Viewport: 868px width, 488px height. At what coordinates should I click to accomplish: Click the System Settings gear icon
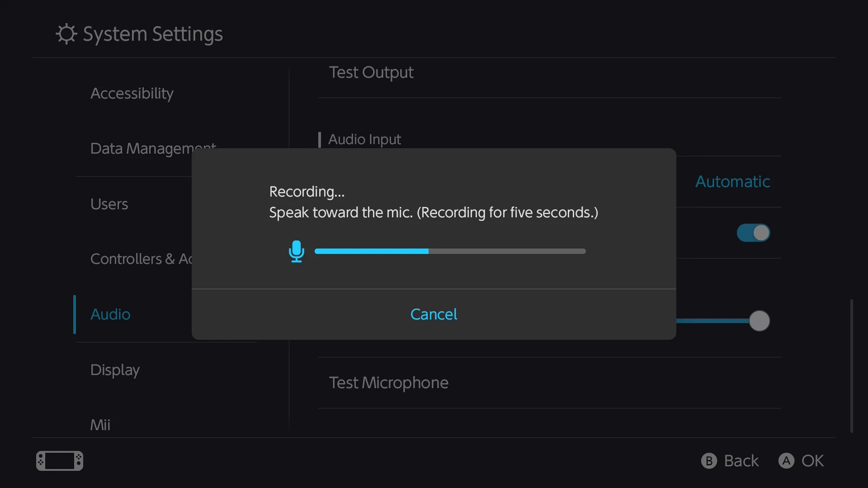(66, 34)
